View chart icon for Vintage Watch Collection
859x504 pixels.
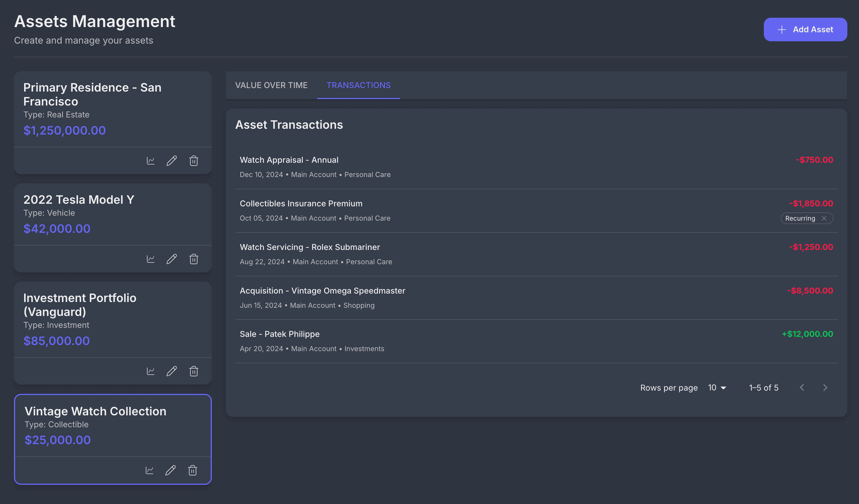150,470
